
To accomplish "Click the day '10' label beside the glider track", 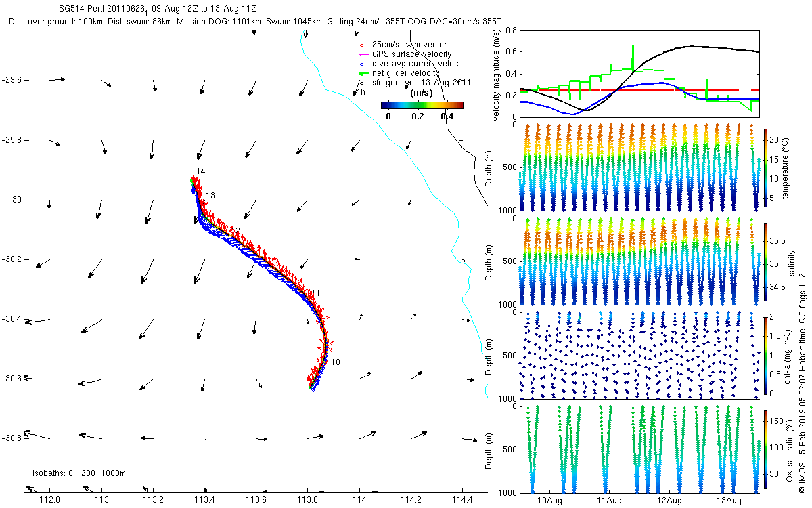I will click(336, 362).
